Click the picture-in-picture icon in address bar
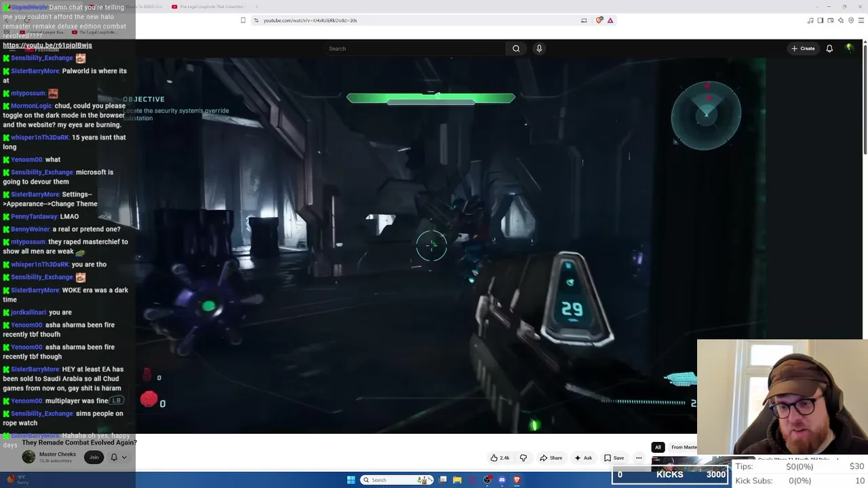The width and height of the screenshot is (868, 488). tap(584, 20)
